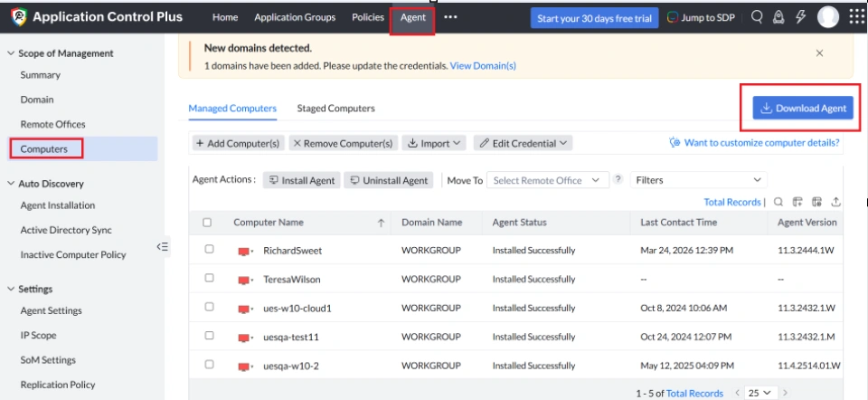868x400 pixels.
Task: Open Active Directory Sync in sidebar
Action: [66, 230]
